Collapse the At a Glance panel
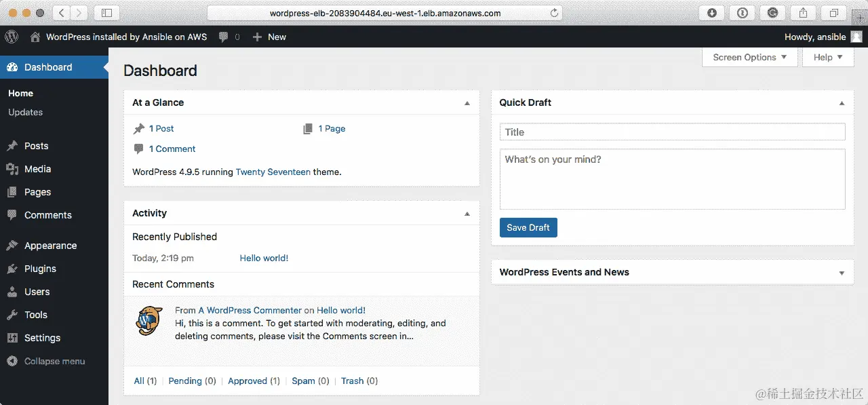Viewport: 868px width, 405px height. (467, 103)
